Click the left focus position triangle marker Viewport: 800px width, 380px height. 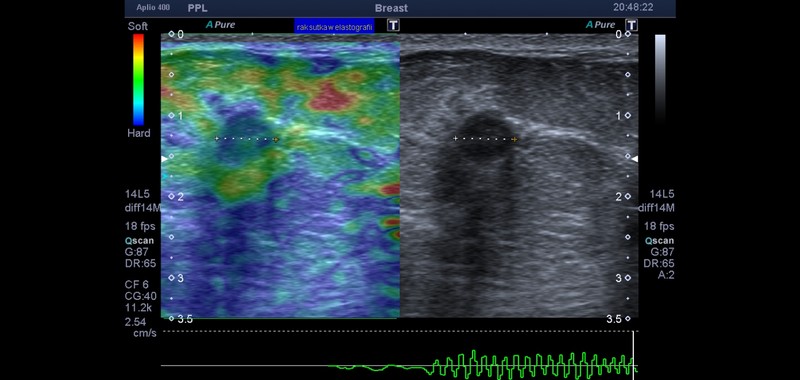(x=164, y=159)
